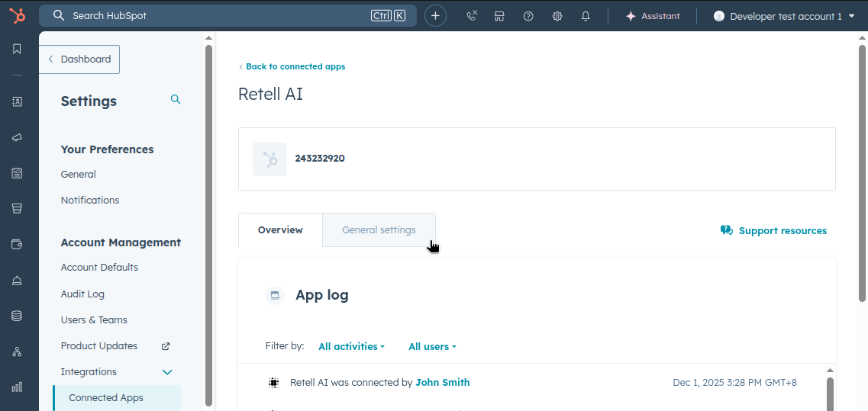Open Sales icon in left rail
The height and width of the screenshot is (411, 868).
tap(17, 208)
